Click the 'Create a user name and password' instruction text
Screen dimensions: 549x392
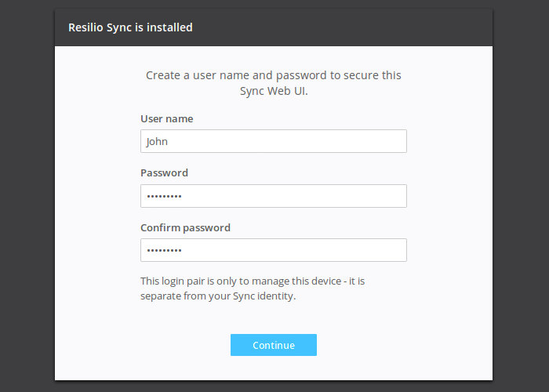(x=274, y=83)
